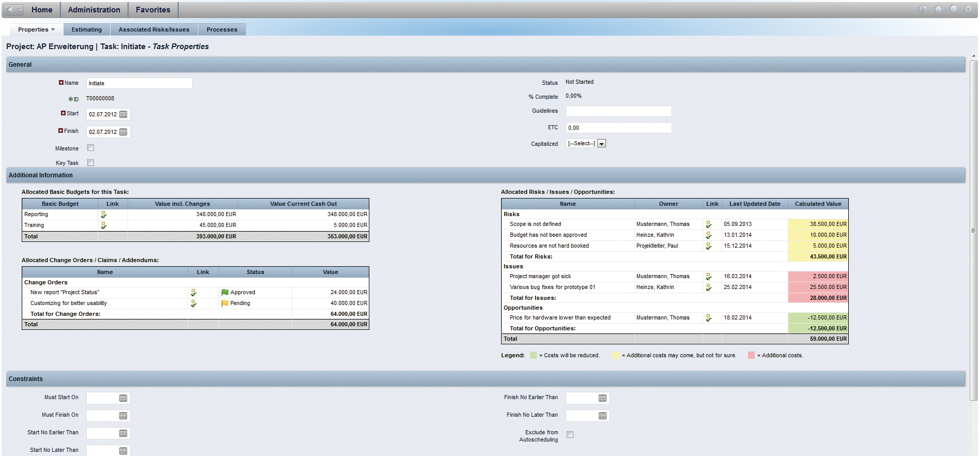This screenshot has width=980, height=456.
Task: Open search via the magnifier icon
Action: 968,9
